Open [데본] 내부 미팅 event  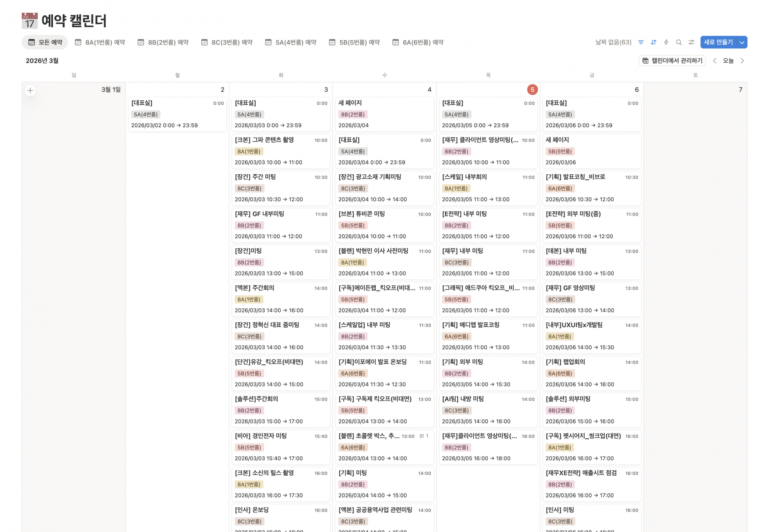[592, 262]
